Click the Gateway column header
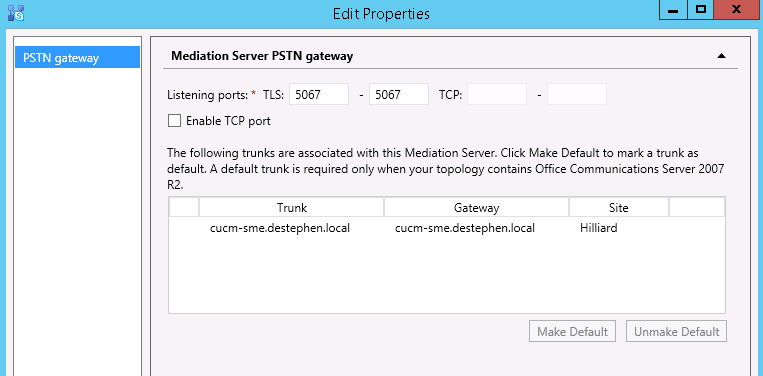 [476, 208]
